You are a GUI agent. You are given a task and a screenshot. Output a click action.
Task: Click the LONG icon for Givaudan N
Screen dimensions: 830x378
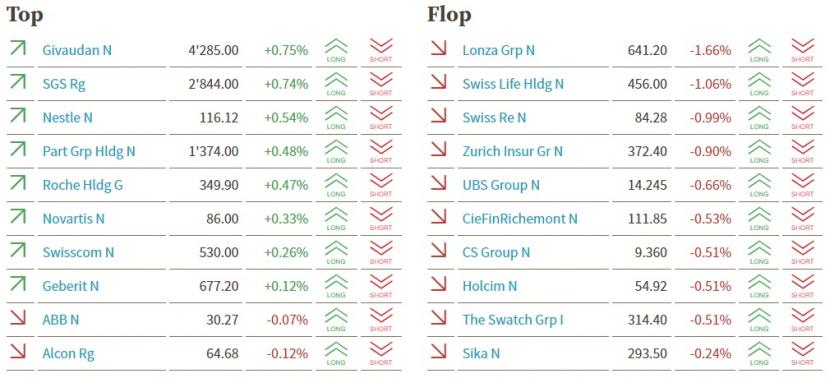coord(336,50)
